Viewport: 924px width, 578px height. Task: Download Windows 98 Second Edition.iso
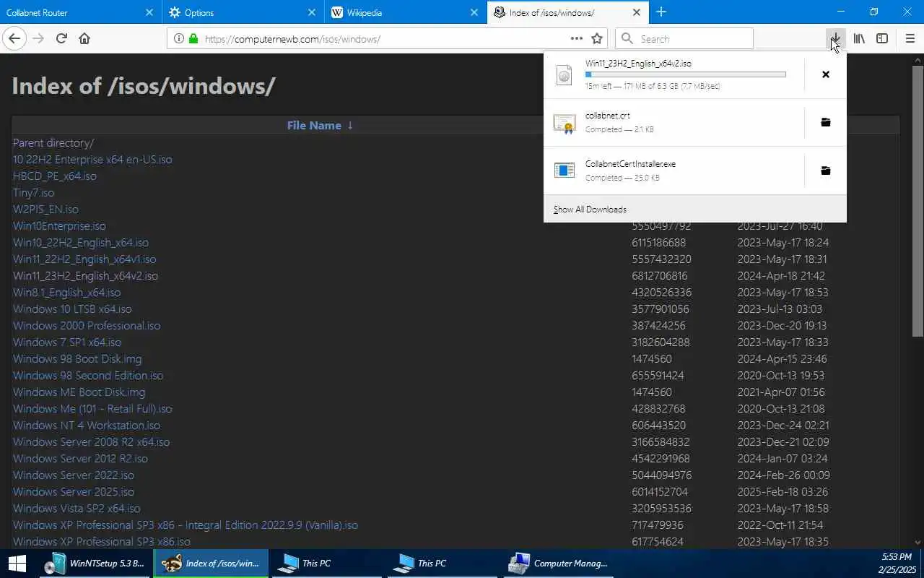point(88,376)
